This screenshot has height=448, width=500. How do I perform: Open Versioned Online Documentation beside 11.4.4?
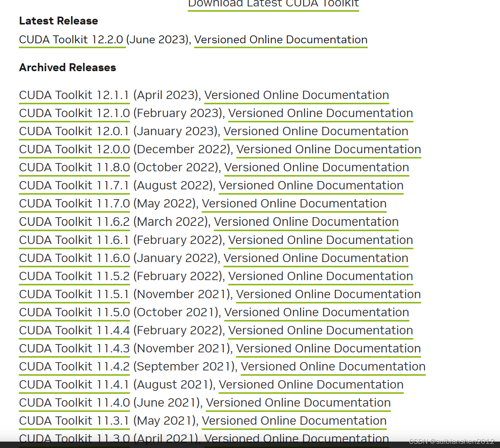[x=321, y=330]
